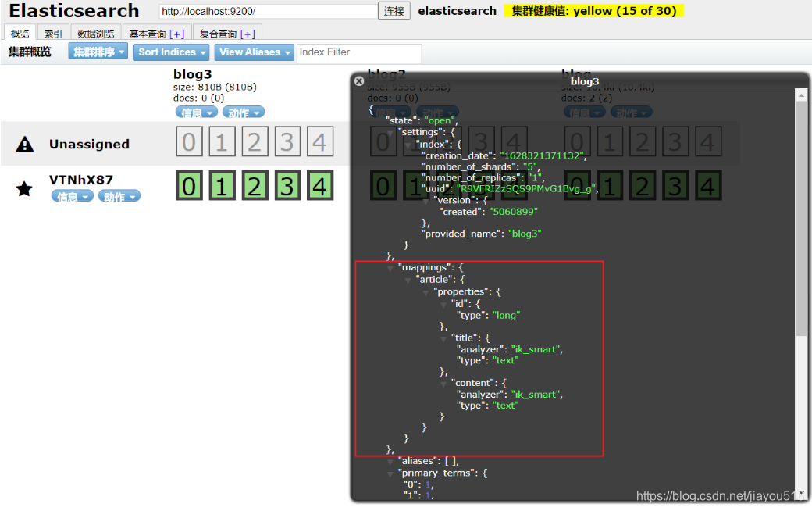Open the 基本查询 tab

[147, 34]
